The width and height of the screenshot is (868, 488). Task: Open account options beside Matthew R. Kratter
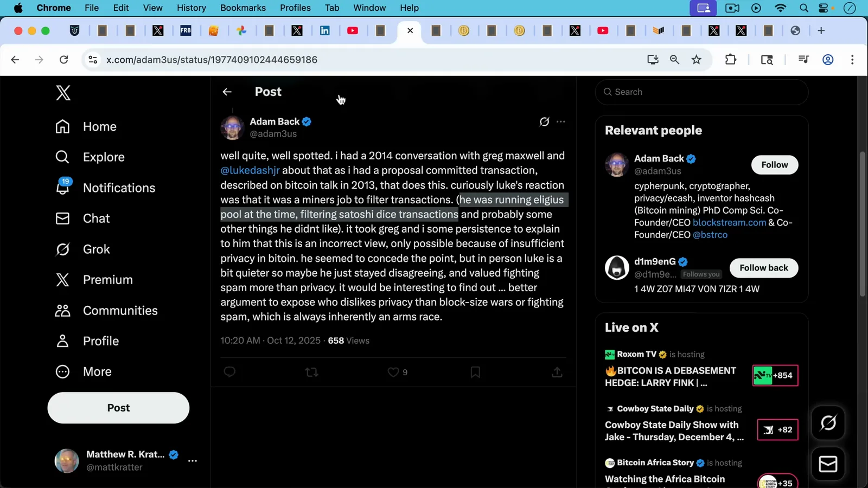(x=193, y=461)
